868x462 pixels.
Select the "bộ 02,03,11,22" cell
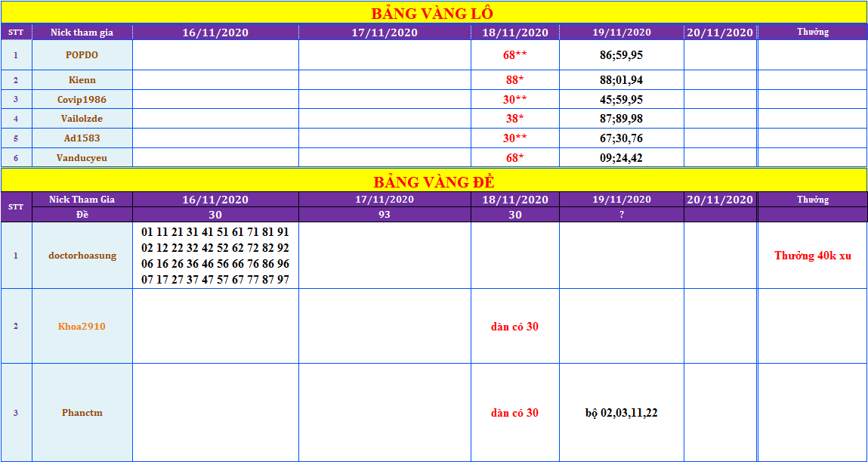(621, 413)
